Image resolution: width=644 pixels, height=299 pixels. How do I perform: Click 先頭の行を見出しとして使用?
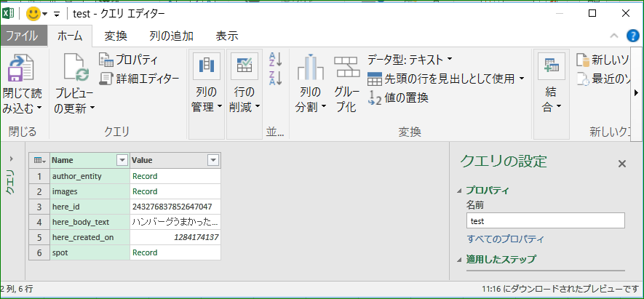(441, 78)
